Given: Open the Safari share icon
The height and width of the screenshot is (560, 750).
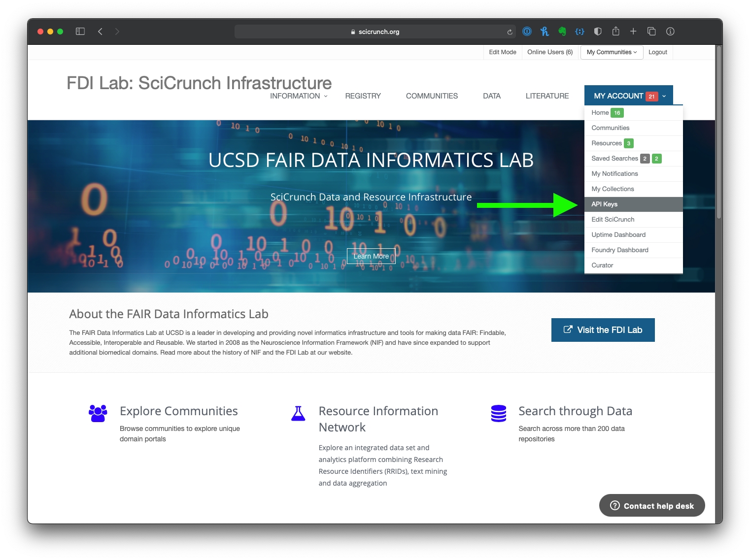Looking at the screenshot, I should (615, 32).
